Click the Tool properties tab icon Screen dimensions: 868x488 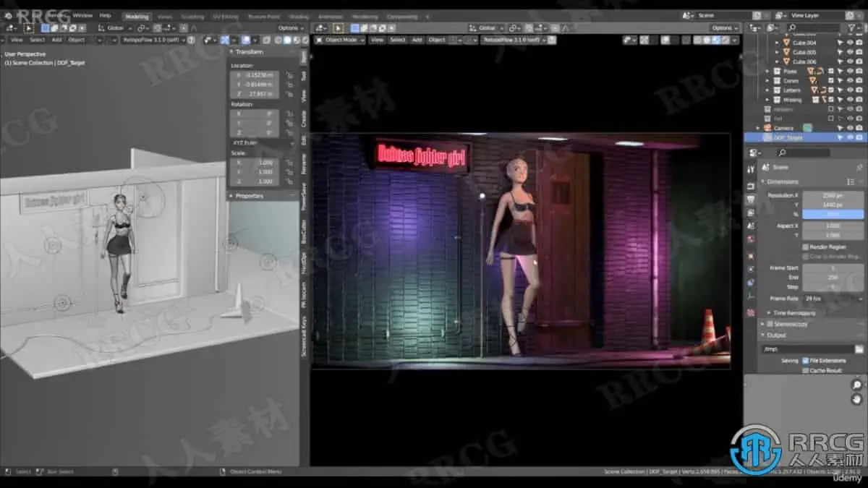[751, 168]
